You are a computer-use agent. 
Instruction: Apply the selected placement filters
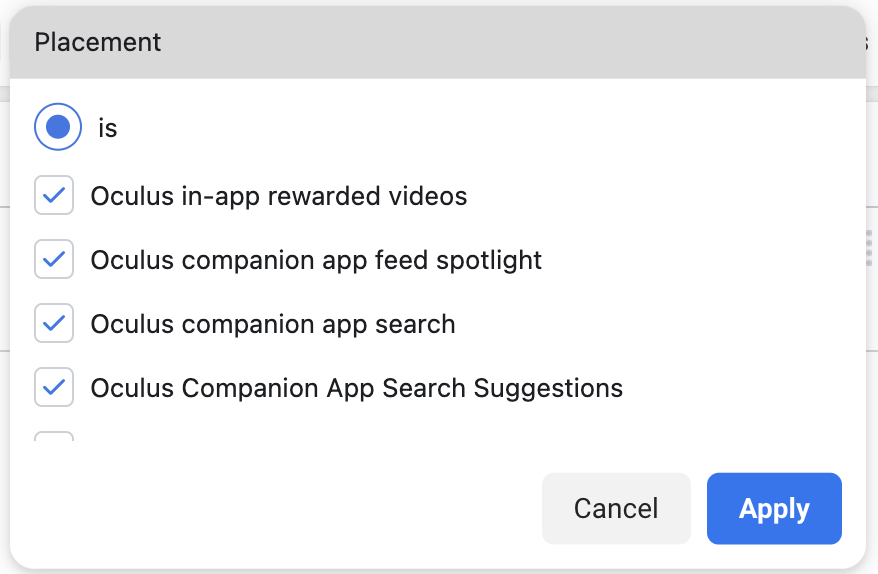(774, 508)
